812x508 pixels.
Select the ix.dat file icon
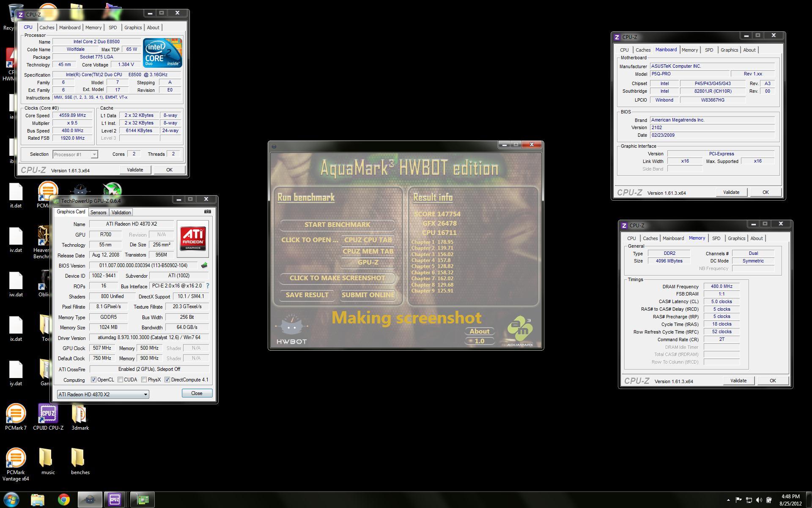pos(16,329)
